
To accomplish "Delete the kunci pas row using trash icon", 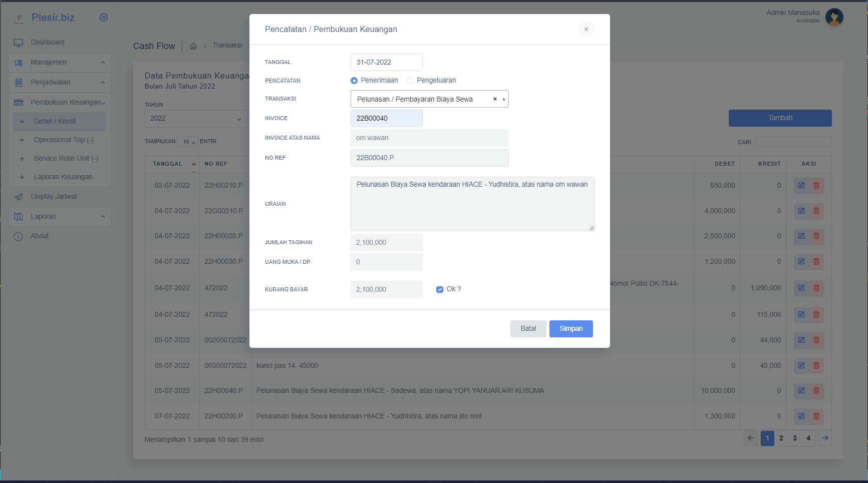I will (816, 365).
